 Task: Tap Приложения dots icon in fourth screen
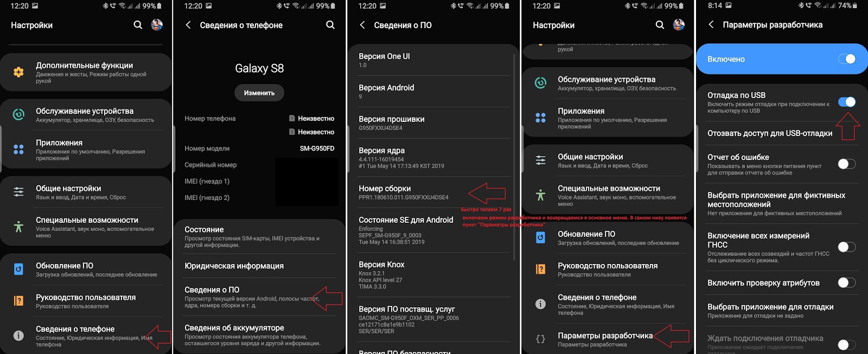point(540,118)
